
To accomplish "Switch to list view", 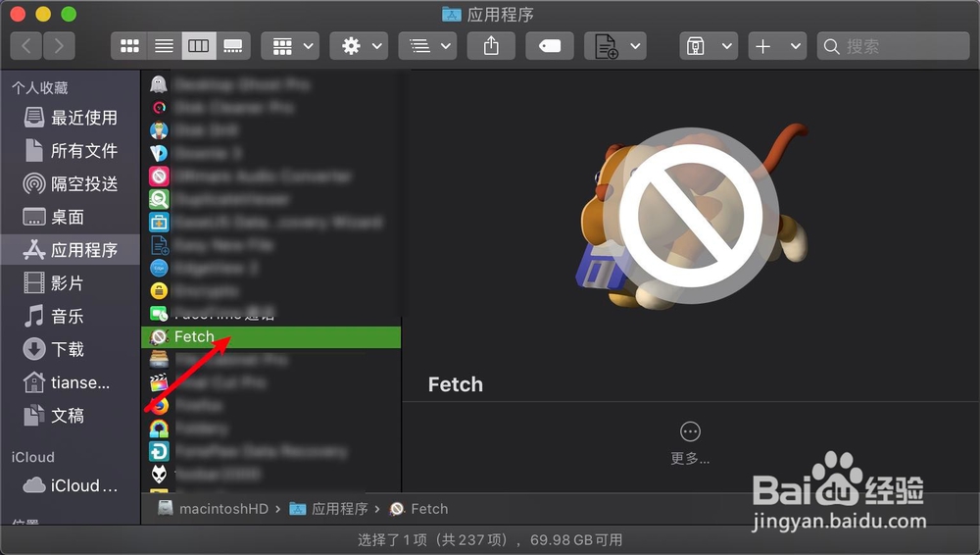I will tap(165, 46).
